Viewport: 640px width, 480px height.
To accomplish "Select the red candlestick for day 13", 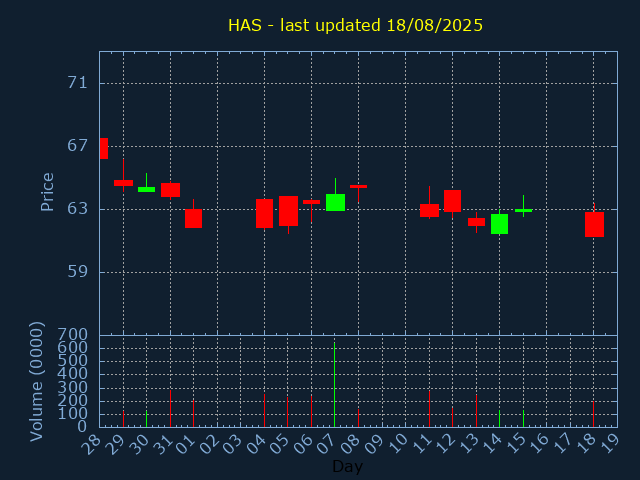I will coord(476,222).
